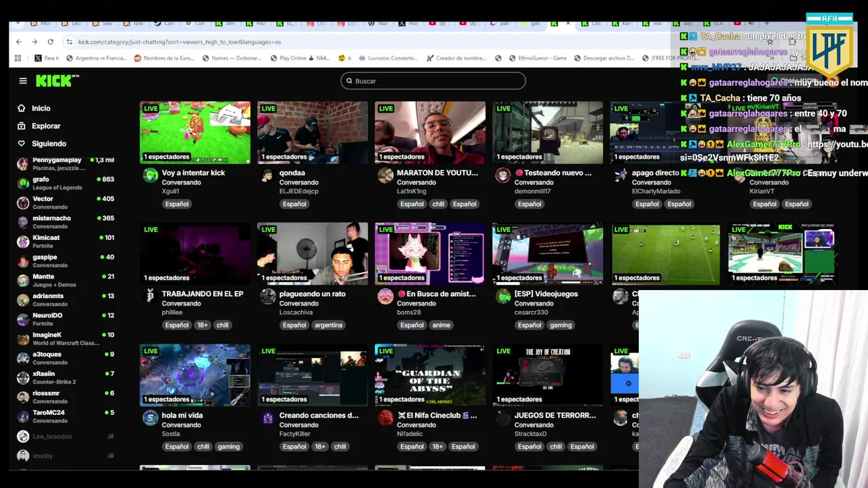
Task: Select Pennygameplay in the followed list
Action: click(x=66, y=163)
